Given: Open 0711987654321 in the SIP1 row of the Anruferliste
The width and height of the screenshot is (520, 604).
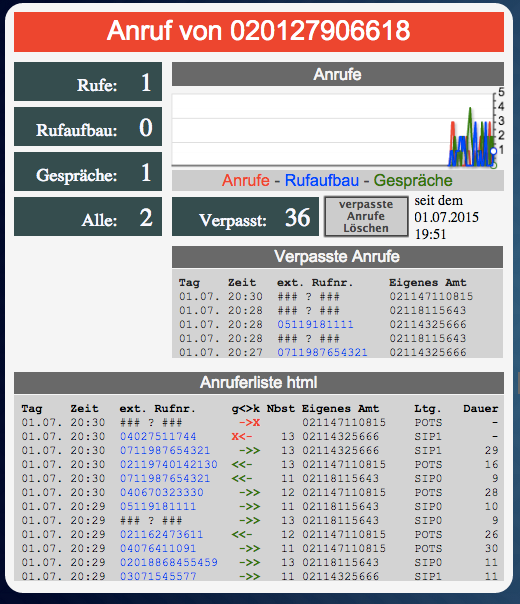Looking at the screenshot, I should (165, 450).
